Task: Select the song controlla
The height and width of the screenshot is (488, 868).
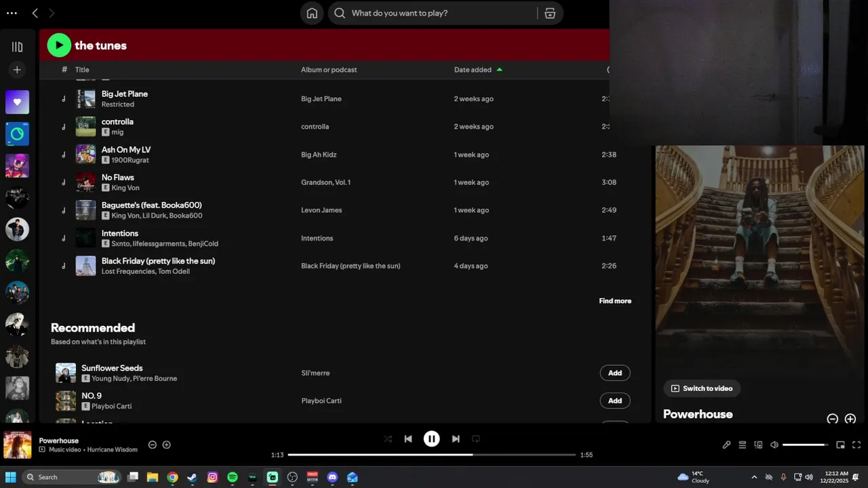Action: [x=117, y=122]
